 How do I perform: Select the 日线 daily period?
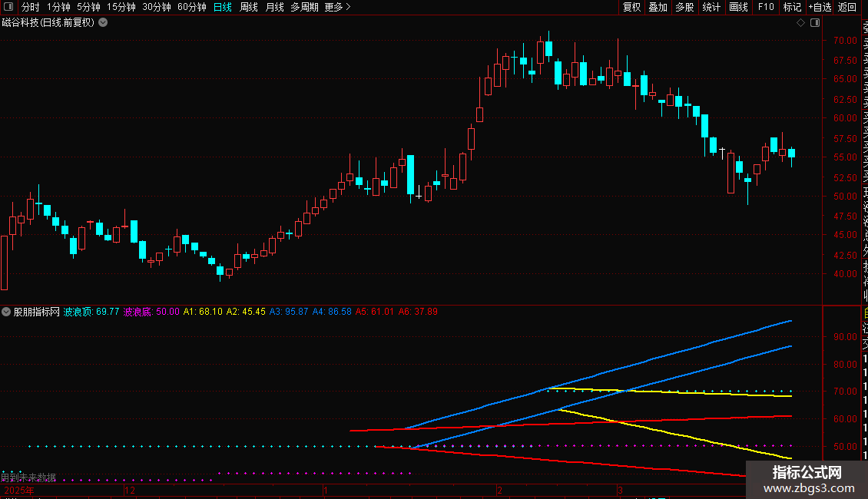(x=223, y=7)
